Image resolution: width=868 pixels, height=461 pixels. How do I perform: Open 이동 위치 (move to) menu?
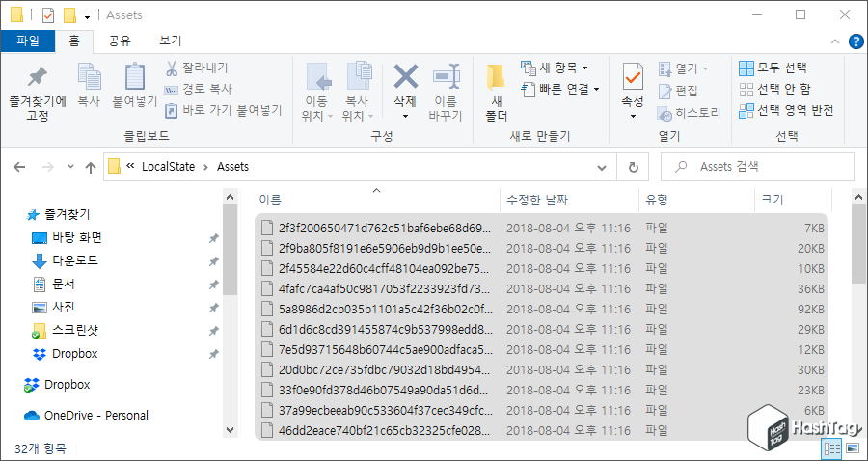click(x=317, y=92)
